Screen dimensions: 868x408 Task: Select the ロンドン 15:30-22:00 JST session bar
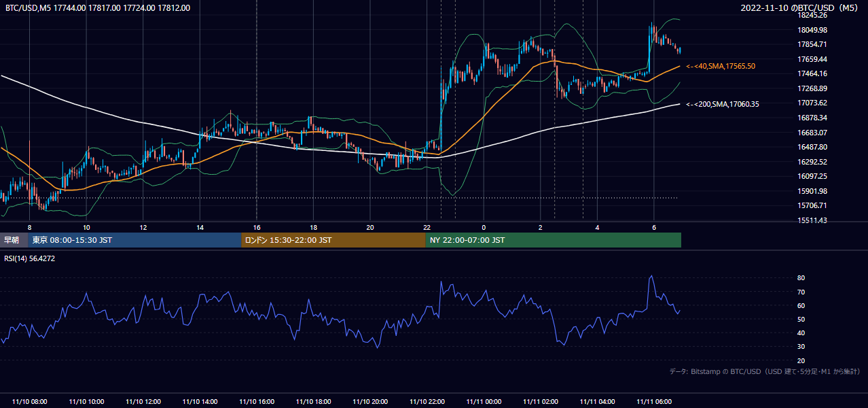point(333,240)
